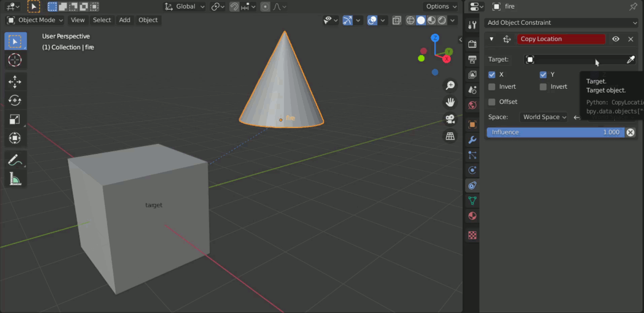Click the empty Target object field

pos(573,59)
